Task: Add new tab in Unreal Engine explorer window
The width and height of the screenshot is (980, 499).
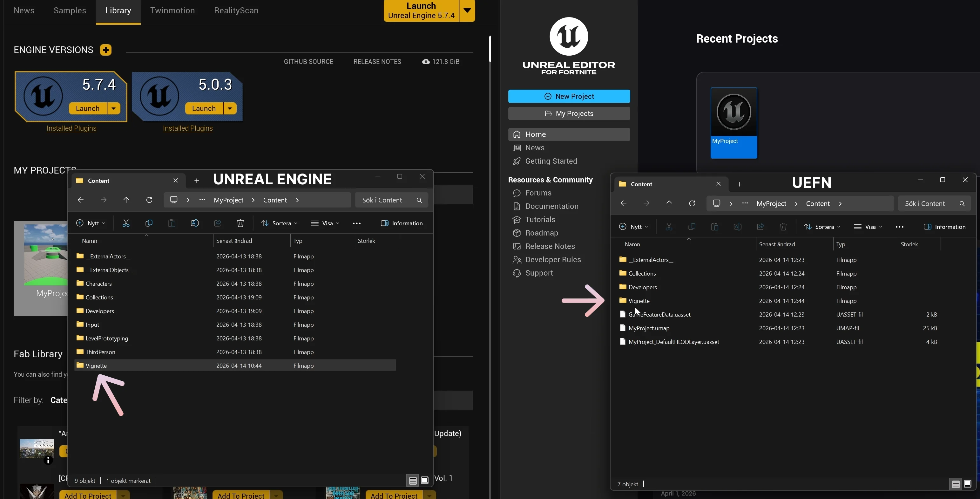Action: coord(197,181)
